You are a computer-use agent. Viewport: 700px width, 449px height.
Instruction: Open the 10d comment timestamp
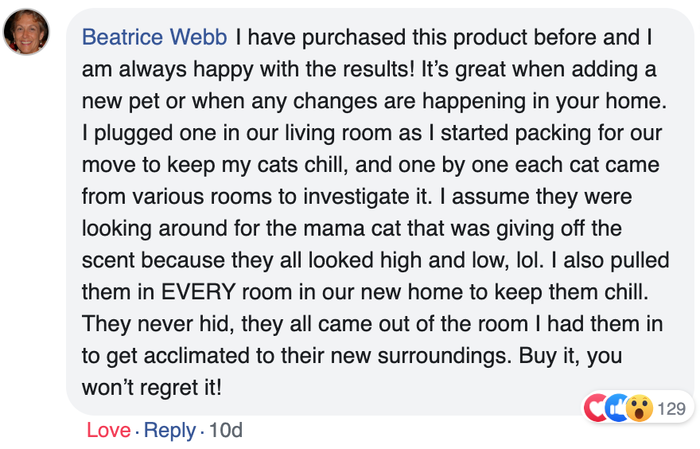(226, 430)
